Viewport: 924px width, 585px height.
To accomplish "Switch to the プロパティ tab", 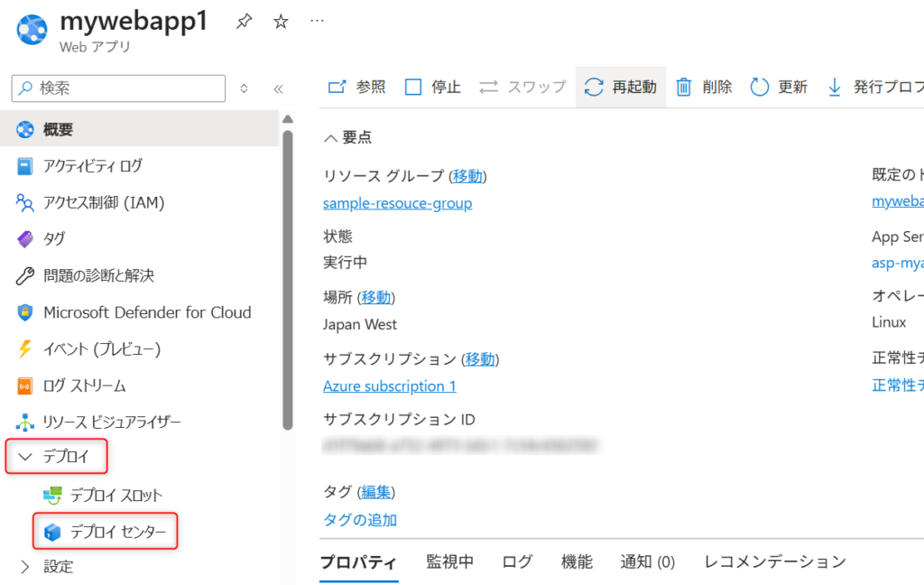I will (358, 562).
